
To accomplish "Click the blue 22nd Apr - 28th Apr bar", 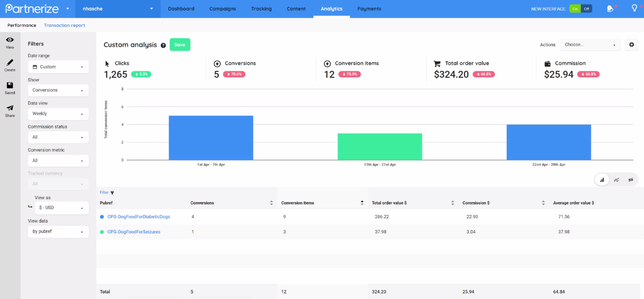I will pyautogui.click(x=549, y=142).
